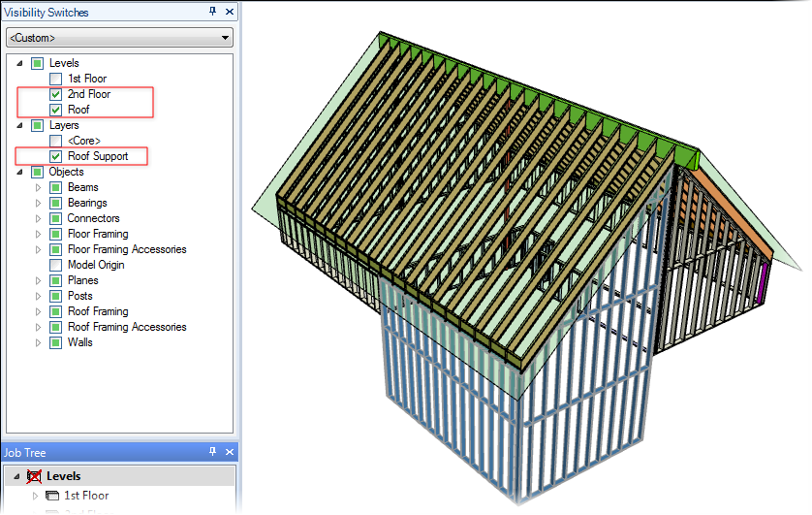
Task: Uncheck the 2nd Floor level checkbox
Action: click(x=55, y=94)
